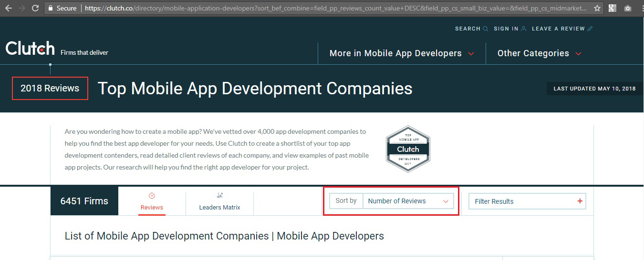Click the Sign In person icon
644x260 pixels.
523,29
